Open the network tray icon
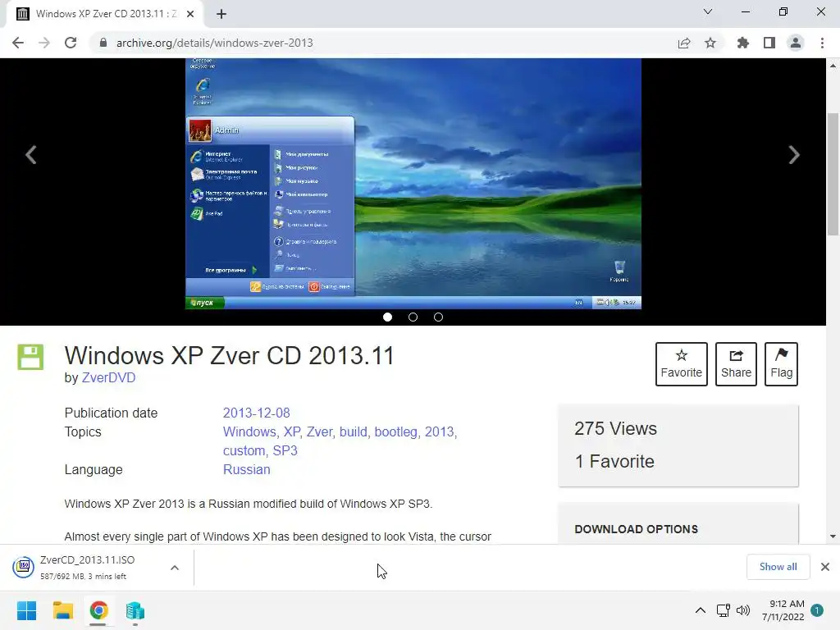 (724, 610)
